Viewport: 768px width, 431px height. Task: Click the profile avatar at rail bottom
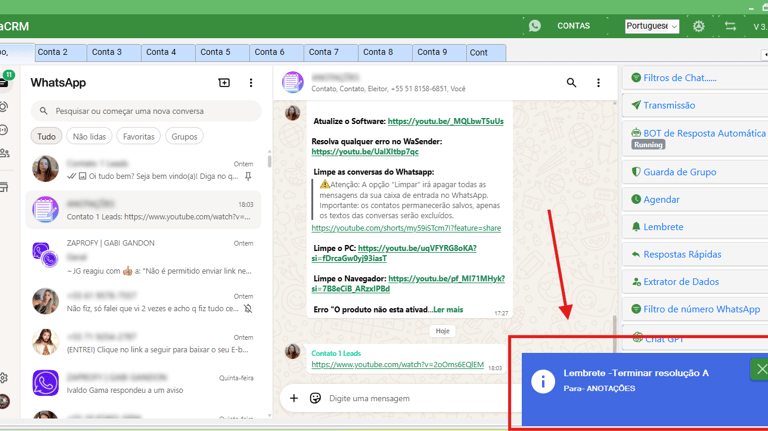pyautogui.click(x=4, y=401)
